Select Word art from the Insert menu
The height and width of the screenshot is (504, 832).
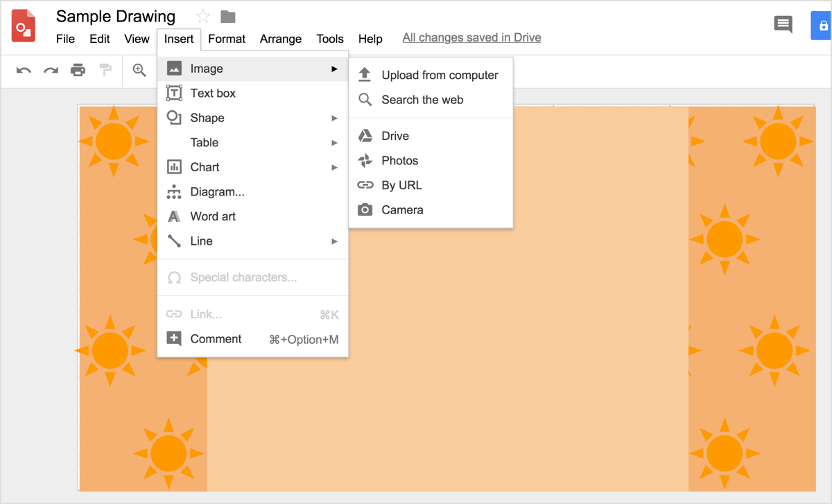[213, 216]
